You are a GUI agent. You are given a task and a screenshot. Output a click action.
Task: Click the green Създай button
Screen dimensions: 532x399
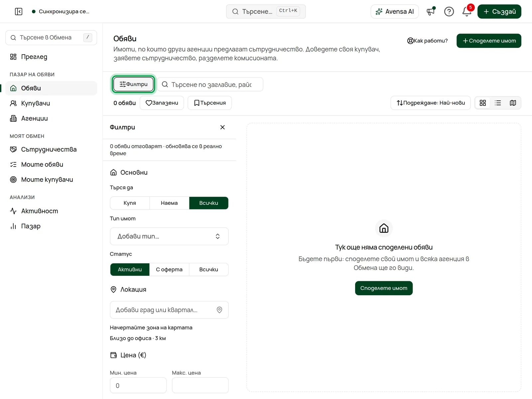click(x=499, y=12)
